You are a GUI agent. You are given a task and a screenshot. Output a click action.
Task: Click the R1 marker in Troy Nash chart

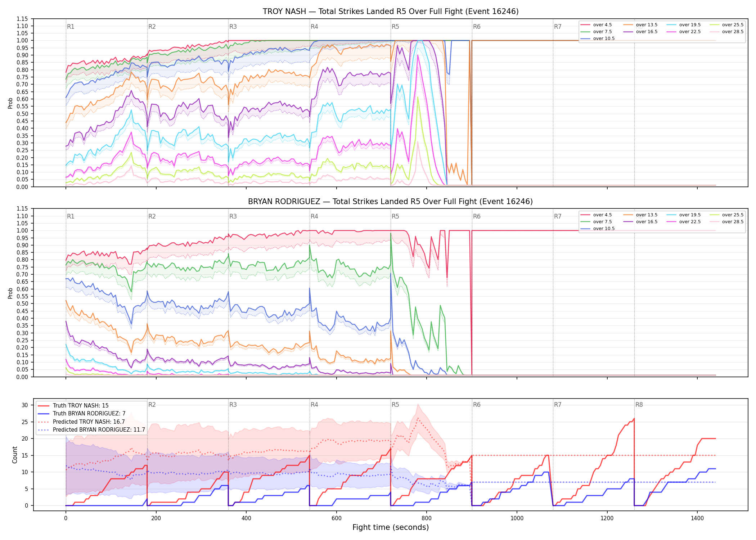click(x=71, y=27)
